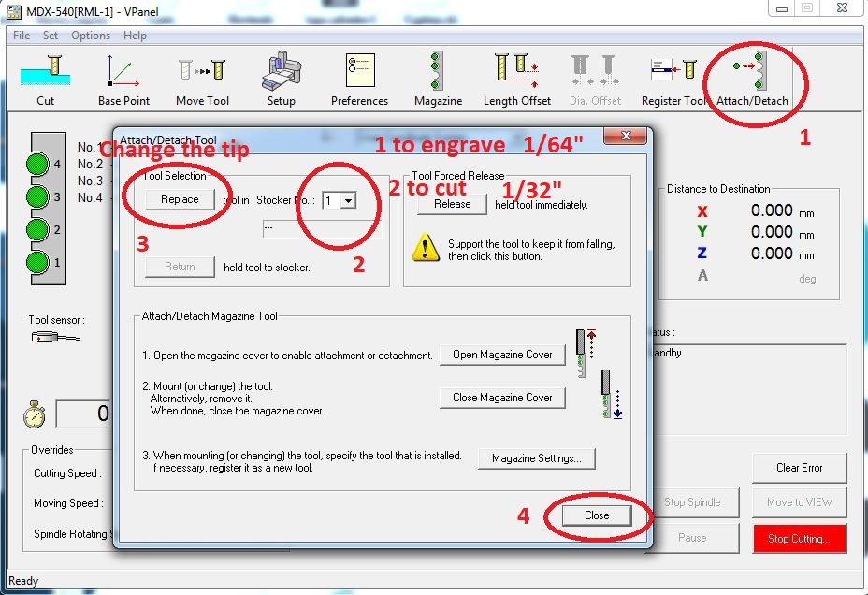Open the Help menu
Viewport: 868px width, 595px height.
[135, 36]
